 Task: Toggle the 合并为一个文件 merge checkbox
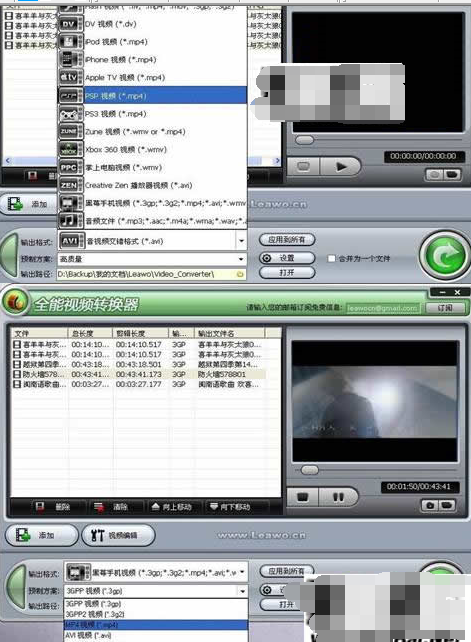point(332,258)
